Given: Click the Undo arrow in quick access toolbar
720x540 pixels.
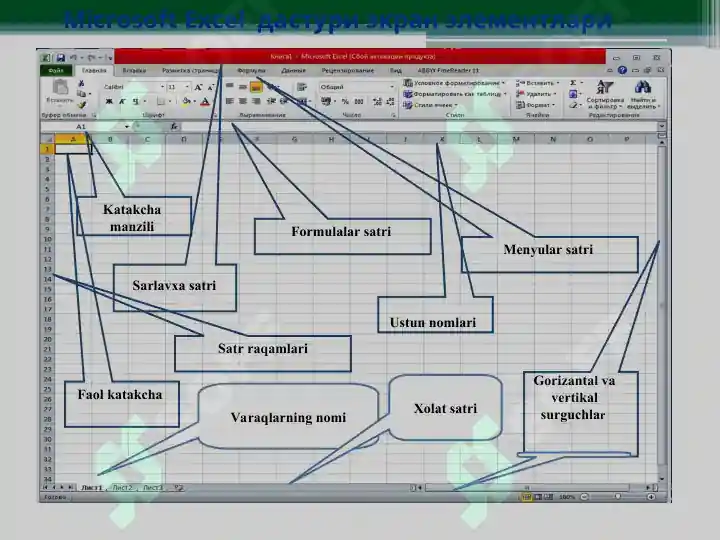Looking at the screenshot, I should (x=73, y=58).
